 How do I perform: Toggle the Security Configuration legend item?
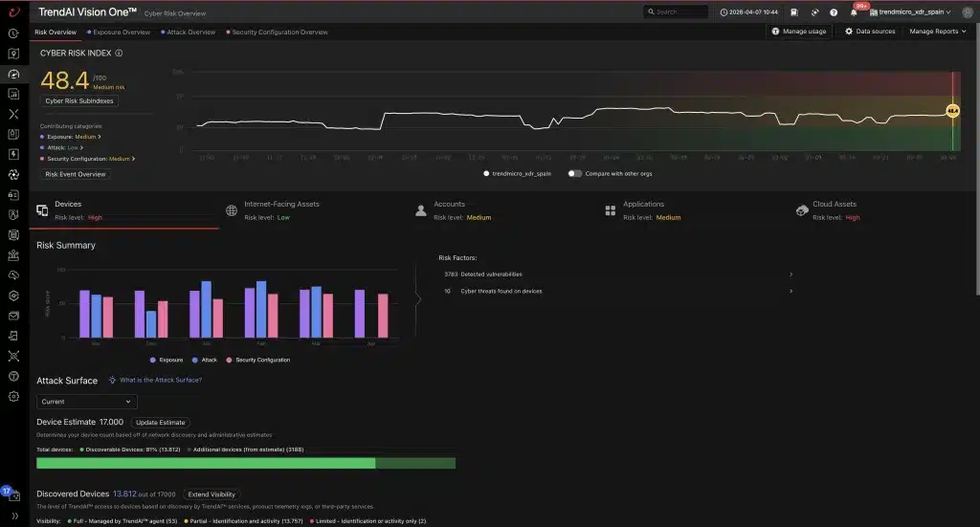(x=257, y=360)
